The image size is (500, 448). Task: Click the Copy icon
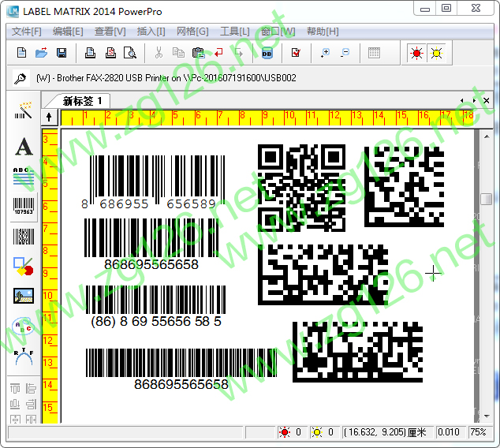point(178,53)
